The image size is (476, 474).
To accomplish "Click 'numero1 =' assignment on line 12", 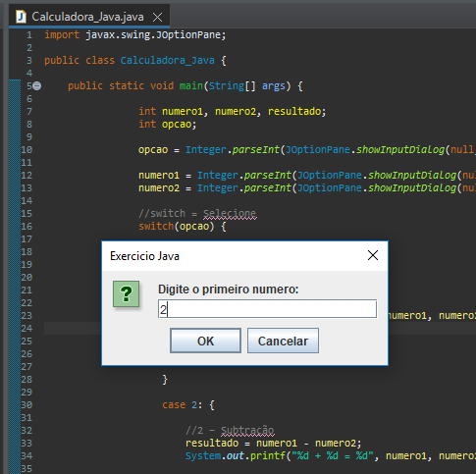I will click(165, 176).
